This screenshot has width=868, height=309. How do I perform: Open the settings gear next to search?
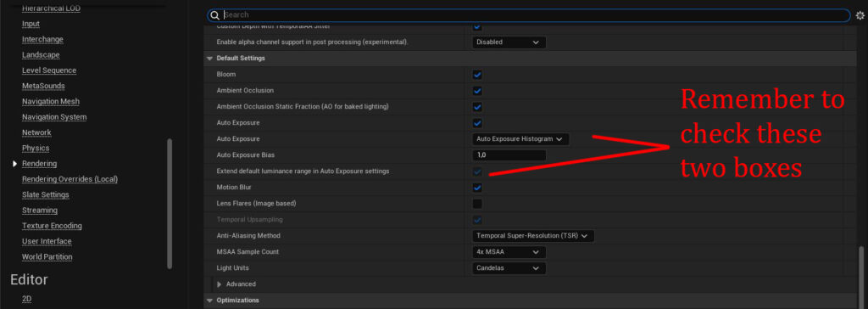click(860, 15)
